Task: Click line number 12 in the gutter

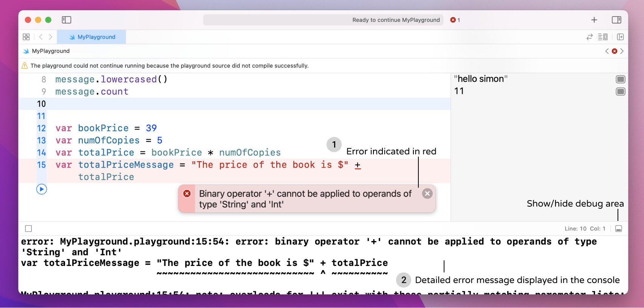Action: tap(41, 128)
